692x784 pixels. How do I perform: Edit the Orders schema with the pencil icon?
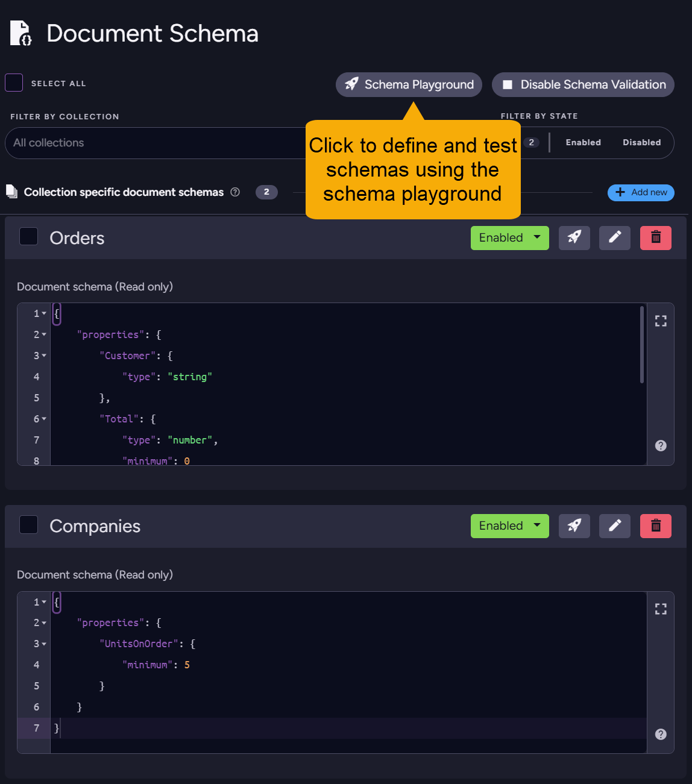614,237
